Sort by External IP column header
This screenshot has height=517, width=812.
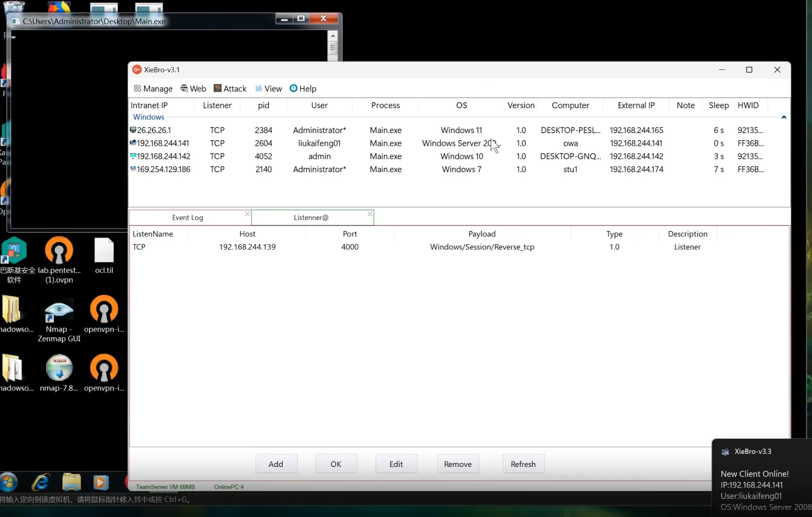click(636, 105)
